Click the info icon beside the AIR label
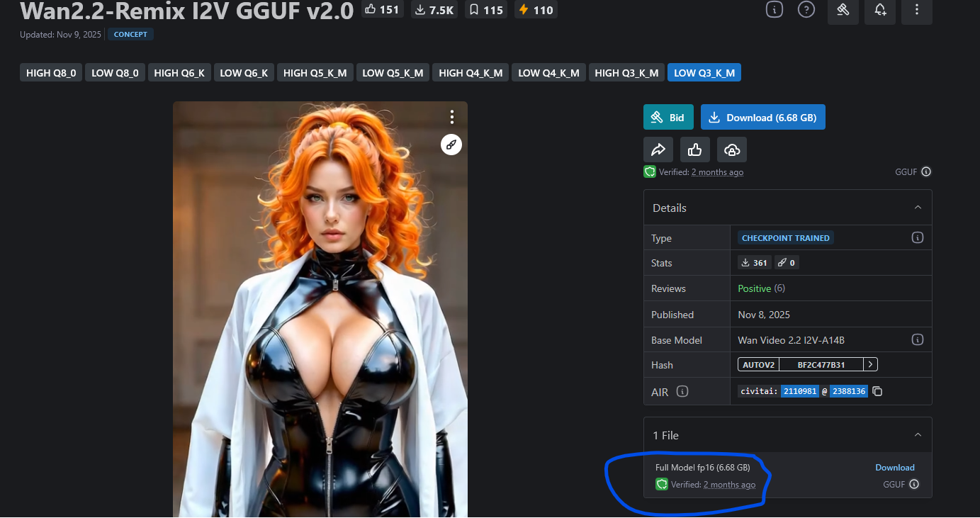The image size is (980, 518). pyautogui.click(x=682, y=391)
